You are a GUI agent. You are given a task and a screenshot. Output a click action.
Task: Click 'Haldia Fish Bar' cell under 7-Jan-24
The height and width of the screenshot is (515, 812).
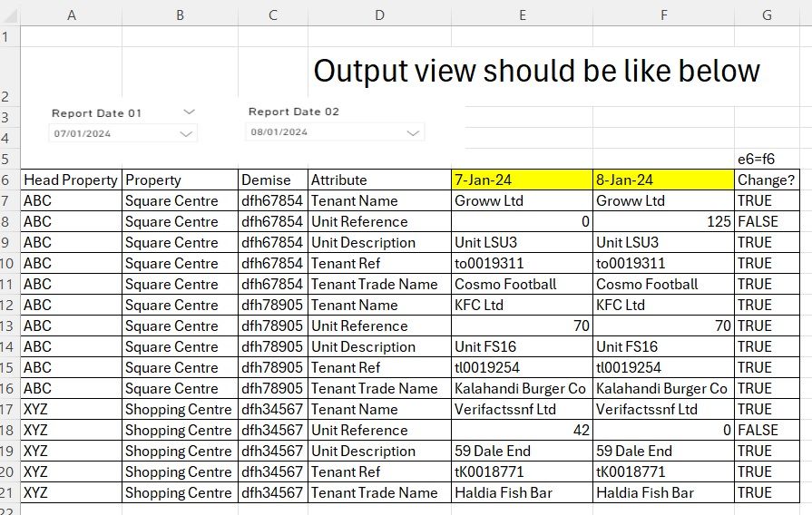(522, 492)
